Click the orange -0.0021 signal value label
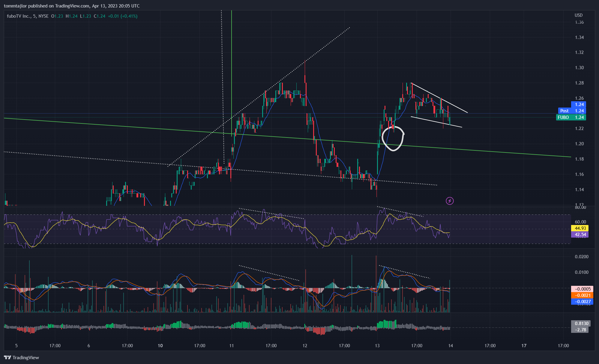 pos(582,295)
